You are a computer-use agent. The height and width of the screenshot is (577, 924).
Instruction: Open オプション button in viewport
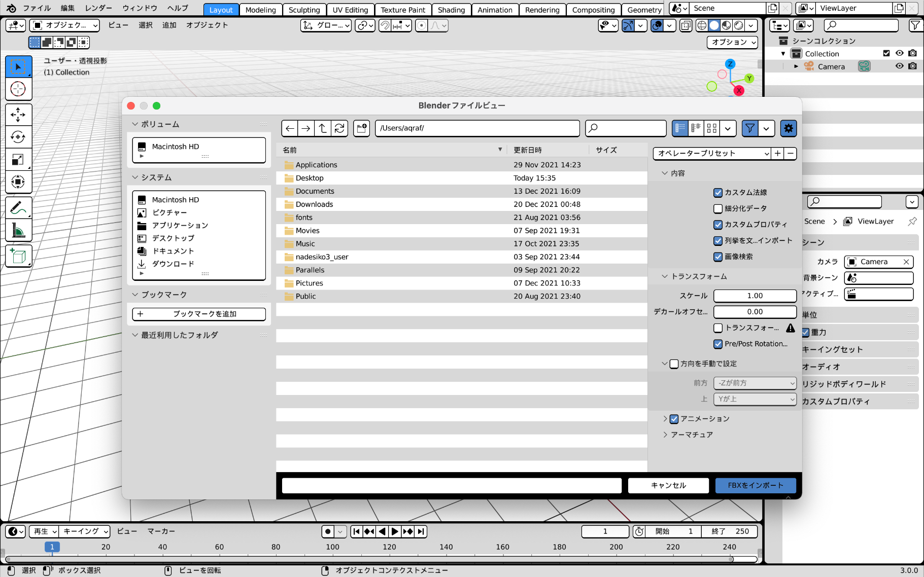coord(732,42)
